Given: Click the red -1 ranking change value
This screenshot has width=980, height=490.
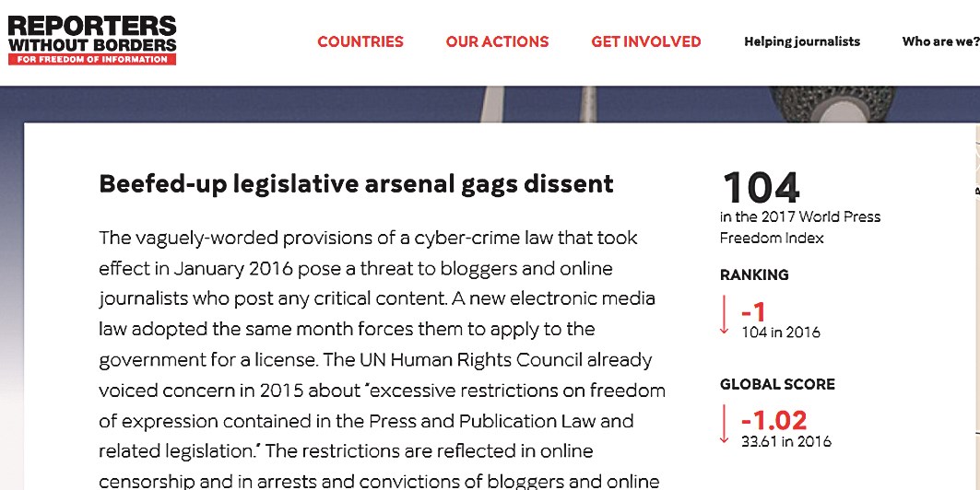Looking at the screenshot, I should coord(754,311).
